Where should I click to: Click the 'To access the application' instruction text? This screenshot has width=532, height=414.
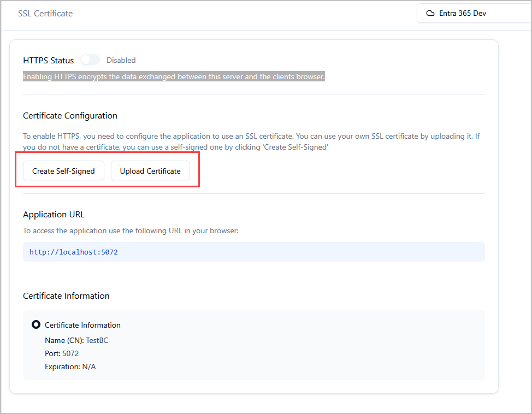click(131, 230)
